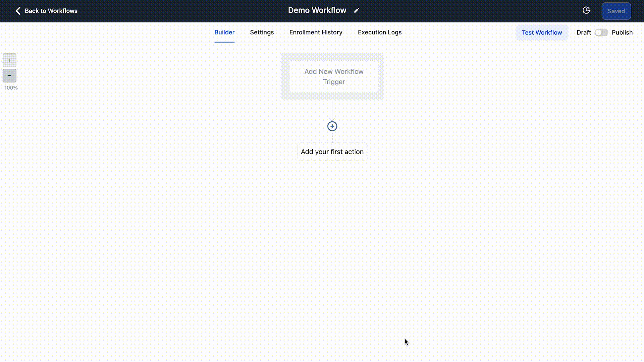Click the Test Workflow button
Image resolution: width=644 pixels, height=362 pixels.
click(542, 33)
